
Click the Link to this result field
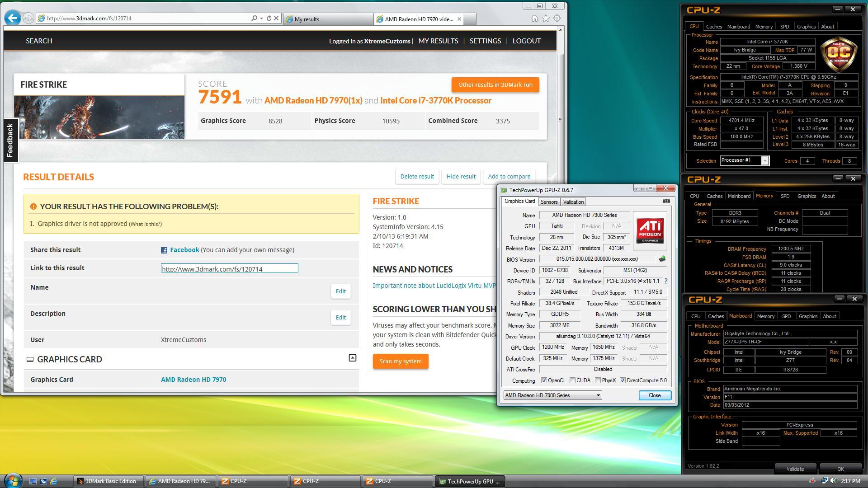pos(229,268)
